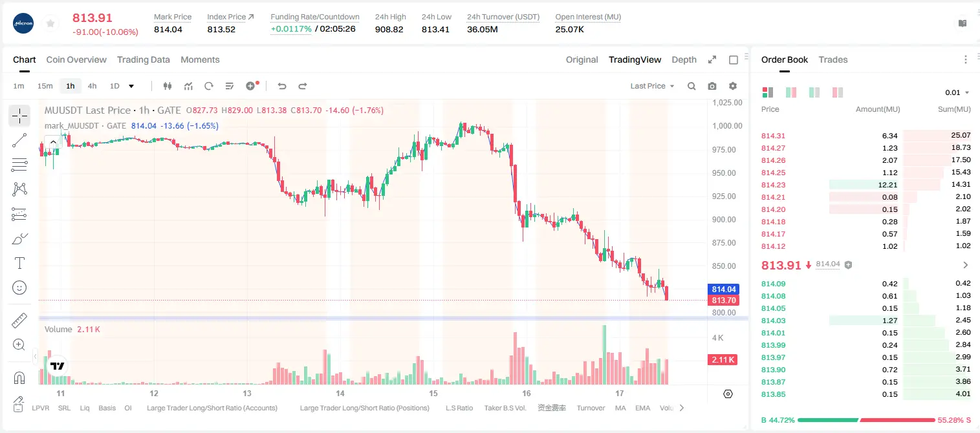
Task: Undo the last chart action
Action: 281,86
